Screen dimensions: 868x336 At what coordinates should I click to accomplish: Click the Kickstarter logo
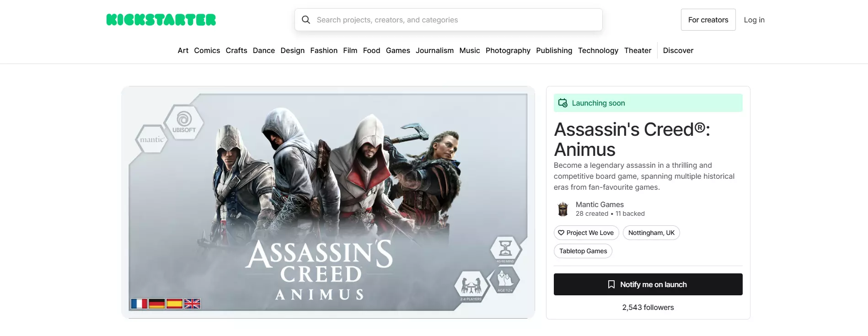[x=161, y=20]
